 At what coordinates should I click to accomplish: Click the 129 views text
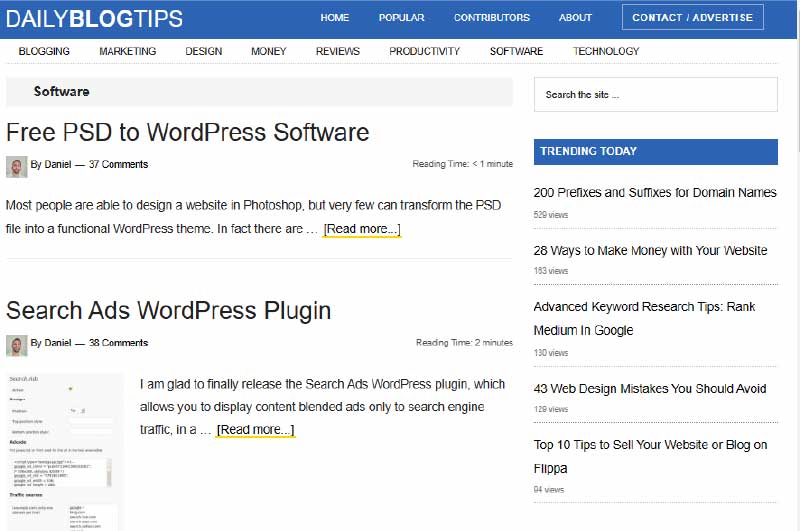(x=551, y=409)
